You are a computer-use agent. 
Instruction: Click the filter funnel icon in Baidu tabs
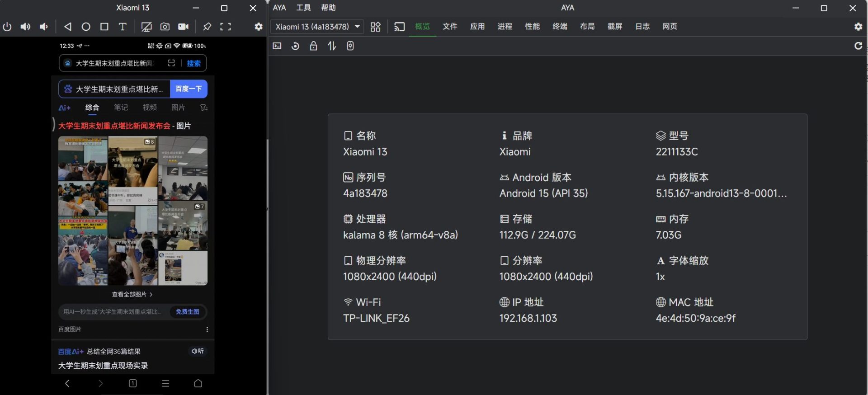204,108
